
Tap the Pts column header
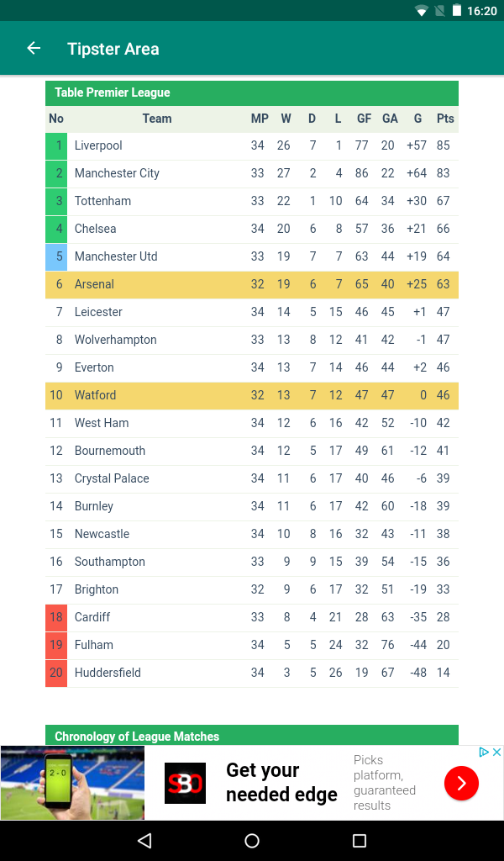coord(445,119)
